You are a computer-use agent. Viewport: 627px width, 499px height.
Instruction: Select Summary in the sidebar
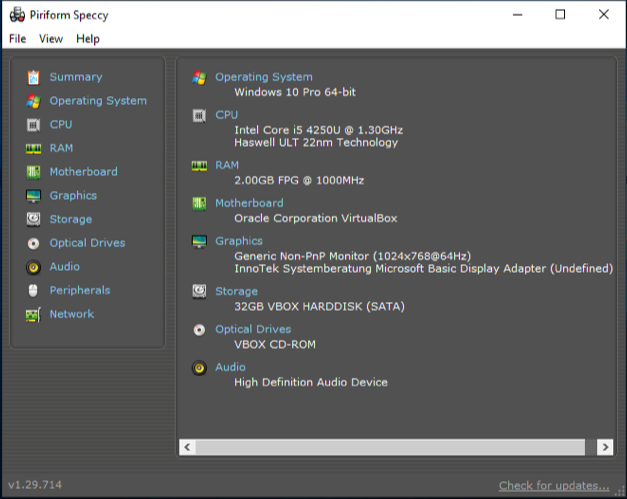[76, 77]
